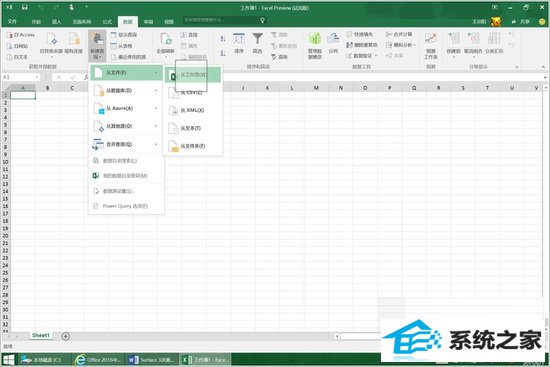Switch to the 公式 (Formulas) tab

107,22
